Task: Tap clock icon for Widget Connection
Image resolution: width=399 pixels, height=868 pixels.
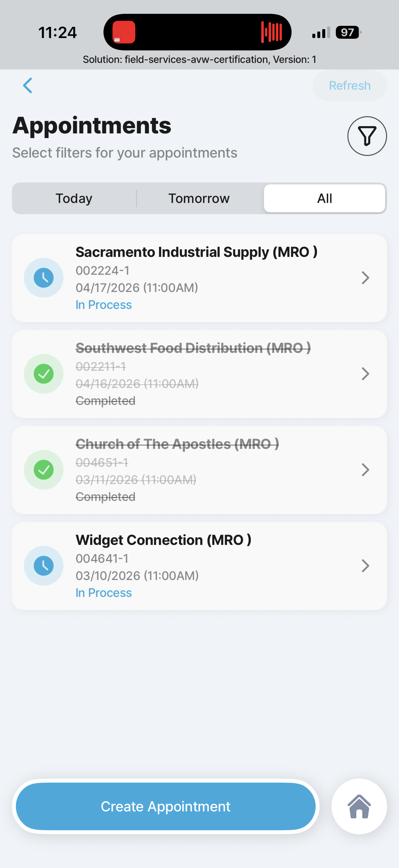Action: (x=44, y=566)
